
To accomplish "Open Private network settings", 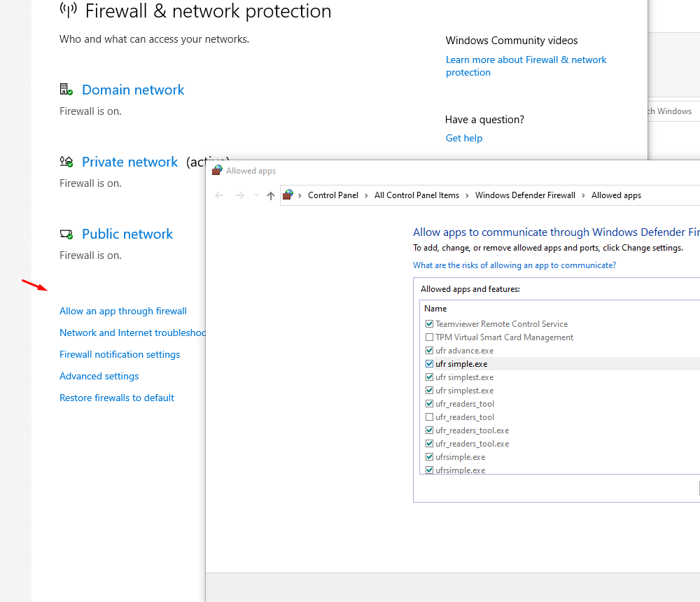I will (x=129, y=162).
